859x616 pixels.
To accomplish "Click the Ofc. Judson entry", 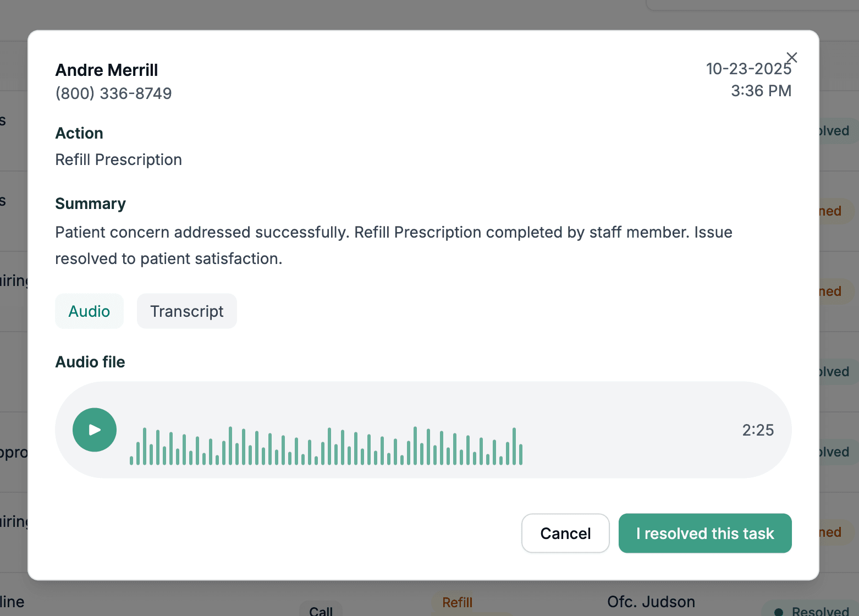I will pos(651,602).
